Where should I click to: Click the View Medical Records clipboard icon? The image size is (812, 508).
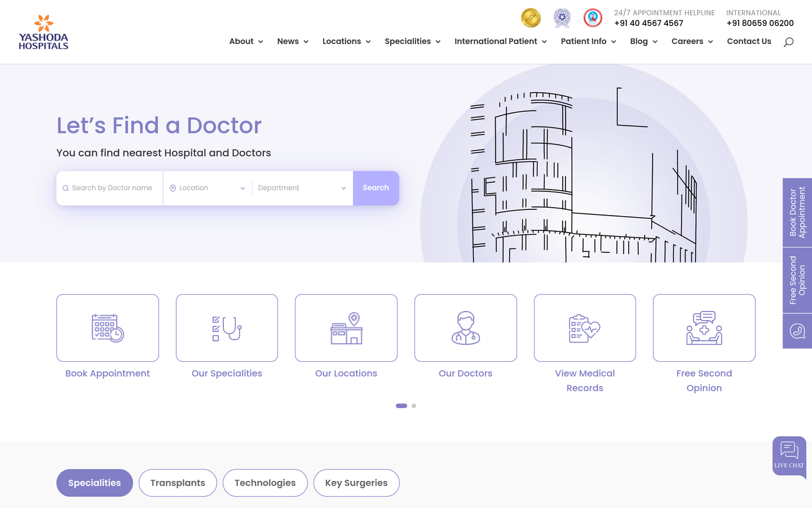[585, 328]
